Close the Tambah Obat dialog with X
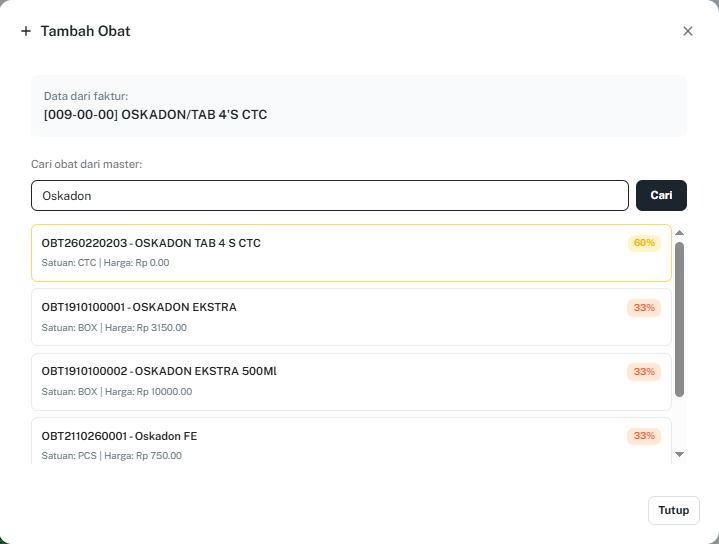Image resolution: width=719 pixels, height=544 pixels. point(688,31)
